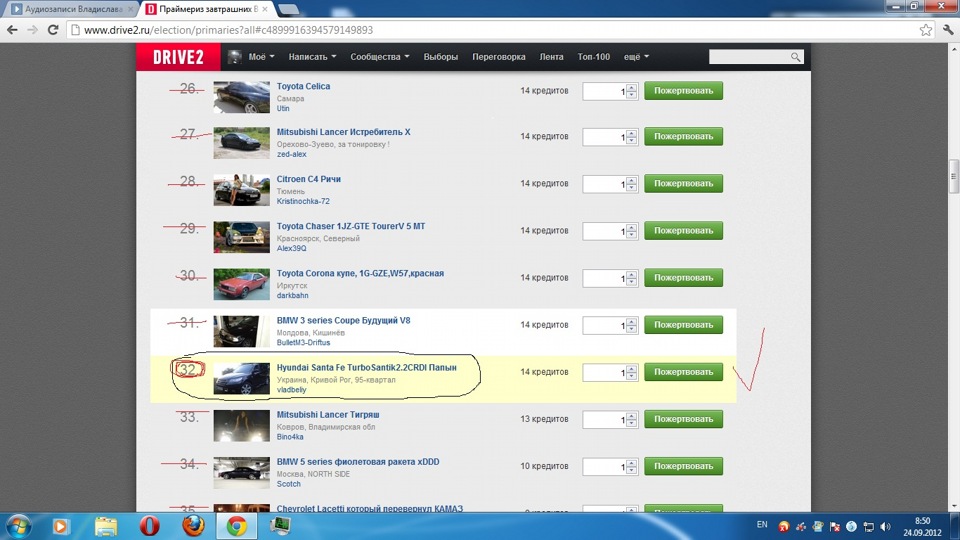Launch Opera from taskbar
The width and height of the screenshot is (960, 540).
(149, 526)
